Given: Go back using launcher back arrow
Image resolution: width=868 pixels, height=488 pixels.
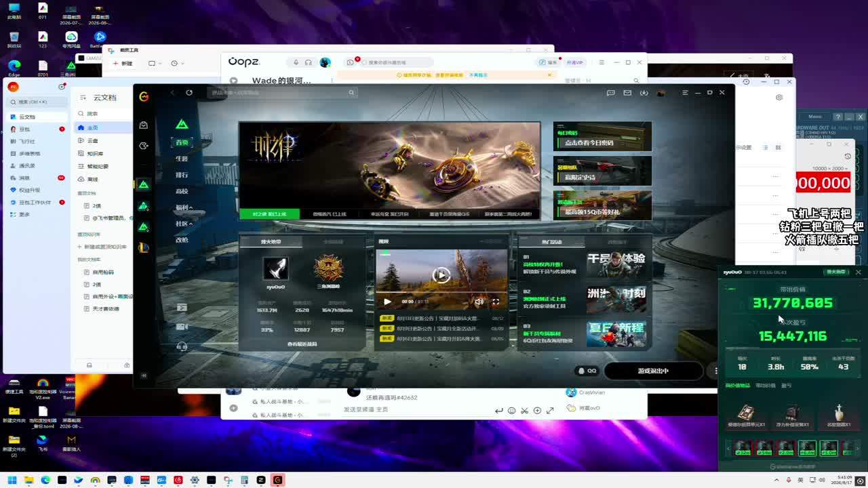Looking at the screenshot, I should pyautogui.click(x=172, y=93).
